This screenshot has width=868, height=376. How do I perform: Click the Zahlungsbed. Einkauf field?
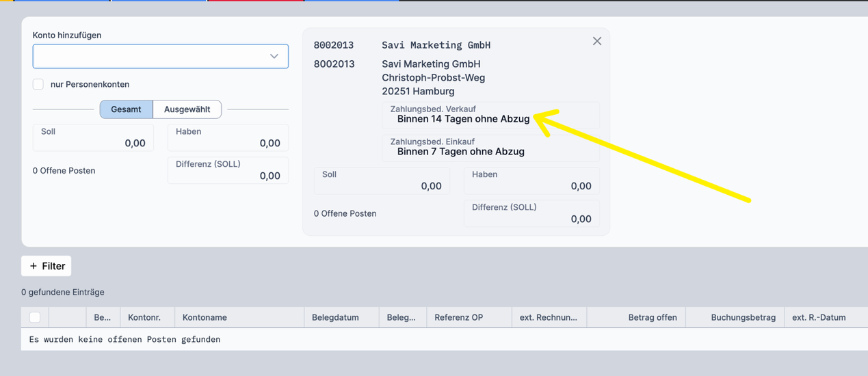490,148
